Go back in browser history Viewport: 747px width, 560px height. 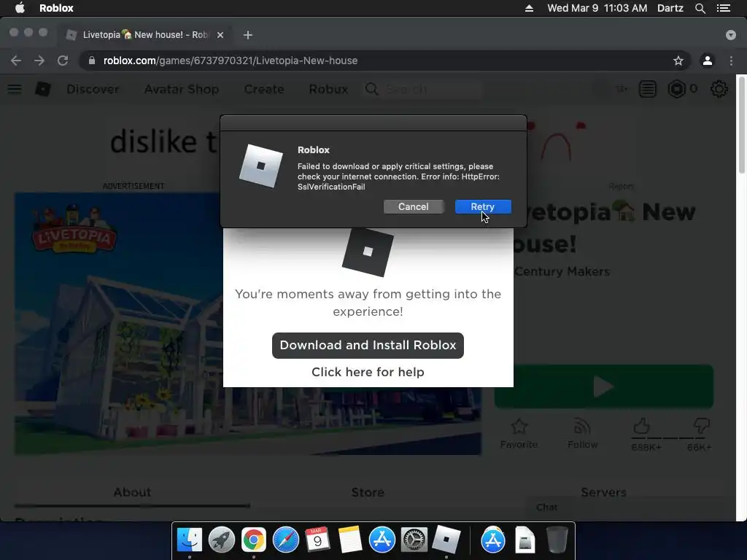[x=16, y=61]
